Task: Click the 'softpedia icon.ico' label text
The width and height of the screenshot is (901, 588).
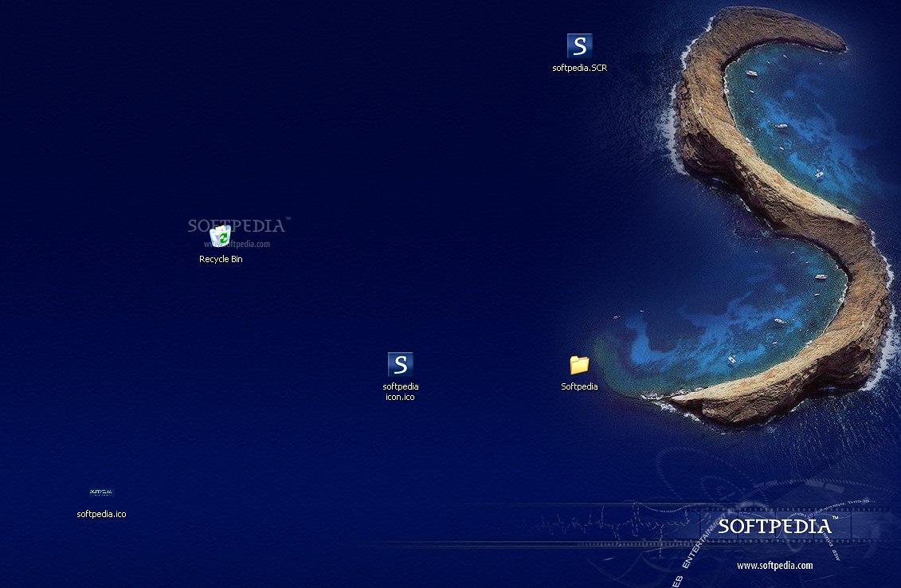Action: (x=400, y=391)
